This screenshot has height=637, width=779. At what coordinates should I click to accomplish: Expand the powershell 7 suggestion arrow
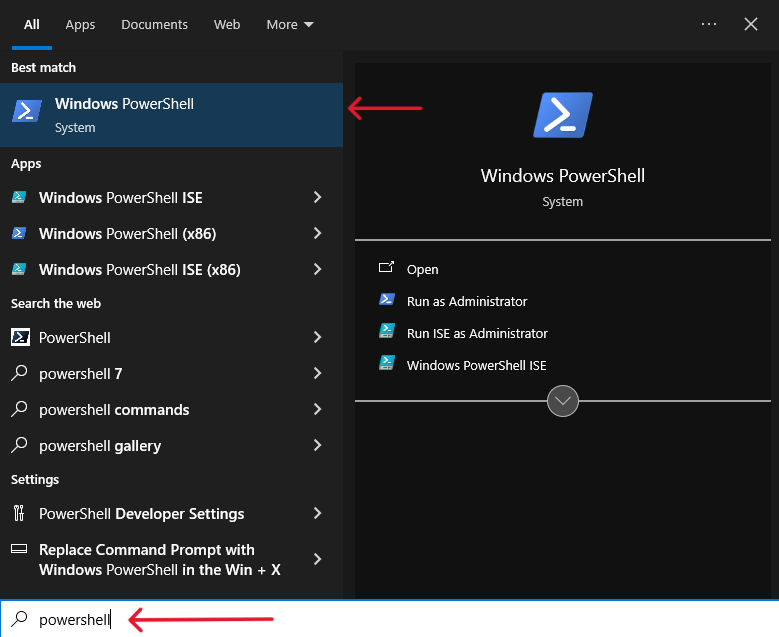click(317, 373)
